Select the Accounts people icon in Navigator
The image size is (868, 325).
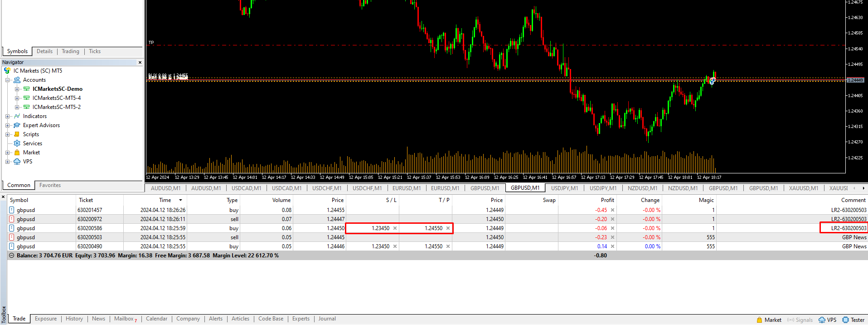pyautogui.click(x=17, y=80)
